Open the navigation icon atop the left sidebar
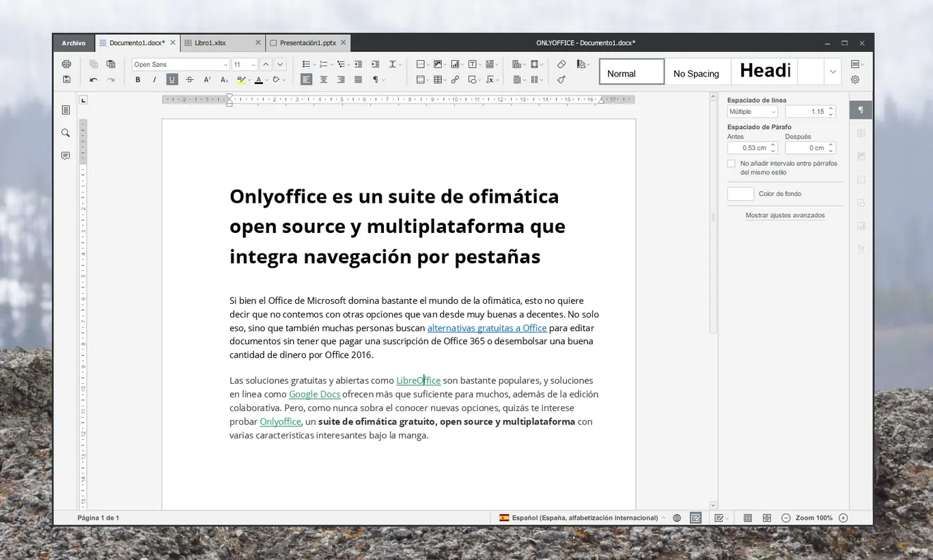The height and width of the screenshot is (560, 933). 66,110
